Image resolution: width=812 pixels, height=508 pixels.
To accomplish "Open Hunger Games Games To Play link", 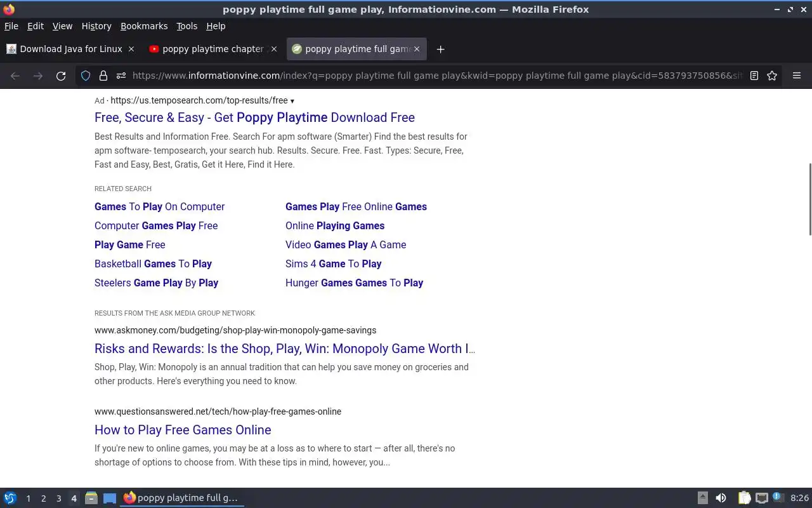I will [x=354, y=283].
